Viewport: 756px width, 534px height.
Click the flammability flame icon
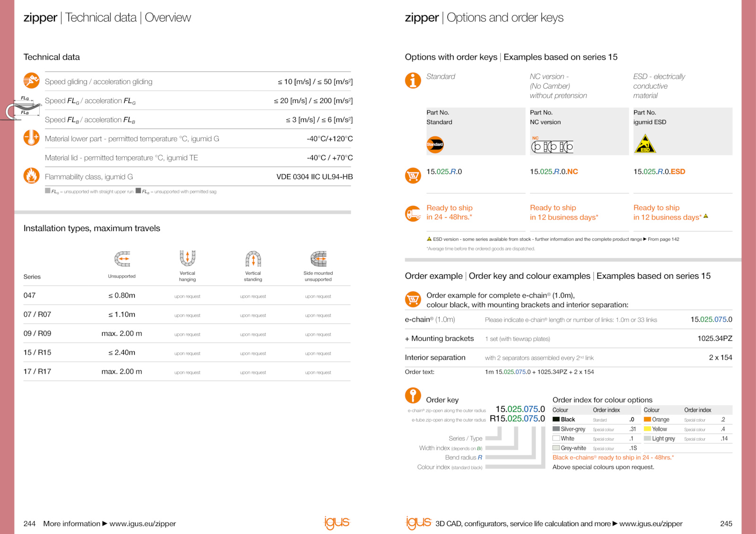click(31, 176)
